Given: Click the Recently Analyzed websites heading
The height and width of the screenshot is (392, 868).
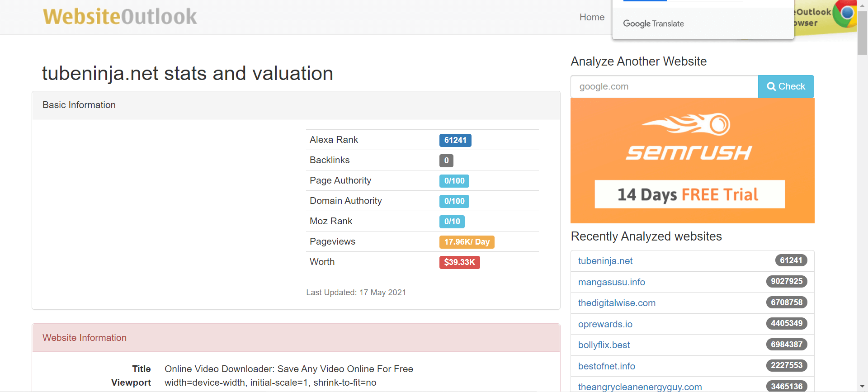Looking at the screenshot, I should [646, 236].
